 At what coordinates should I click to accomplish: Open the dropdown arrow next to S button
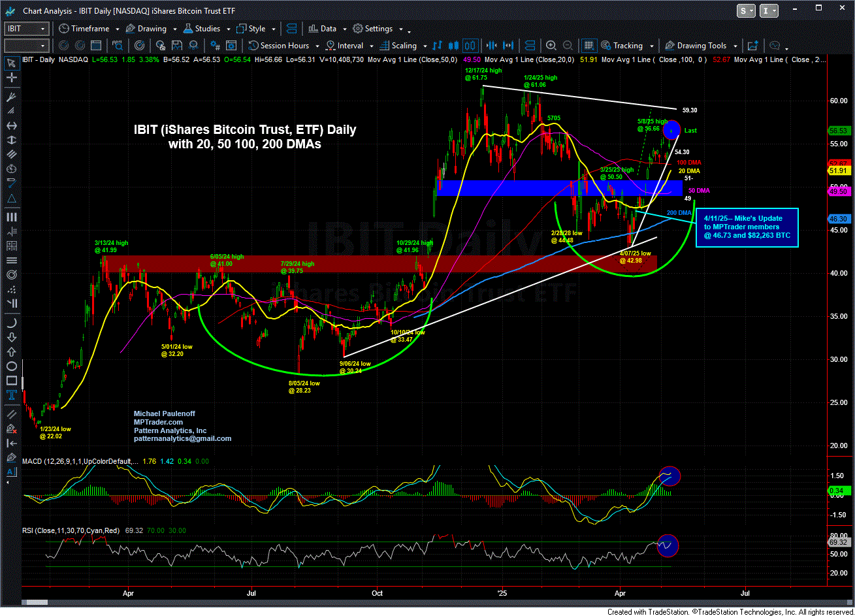coord(752,11)
